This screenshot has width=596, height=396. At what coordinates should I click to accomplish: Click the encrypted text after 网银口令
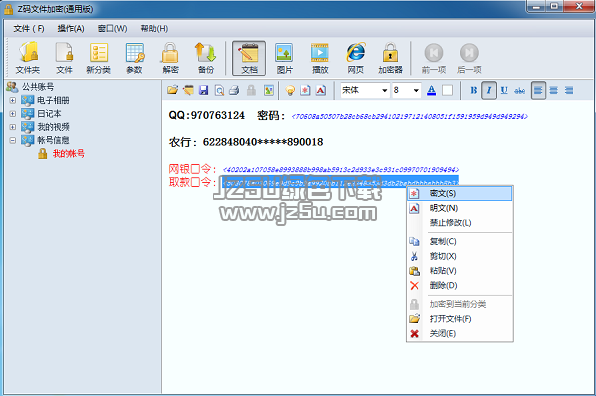tap(341, 169)
